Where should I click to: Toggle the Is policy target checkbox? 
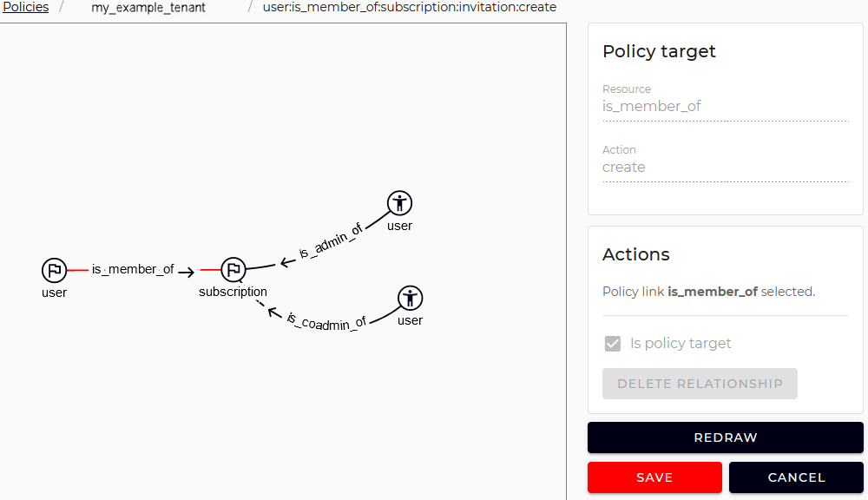tap(613, 343)
